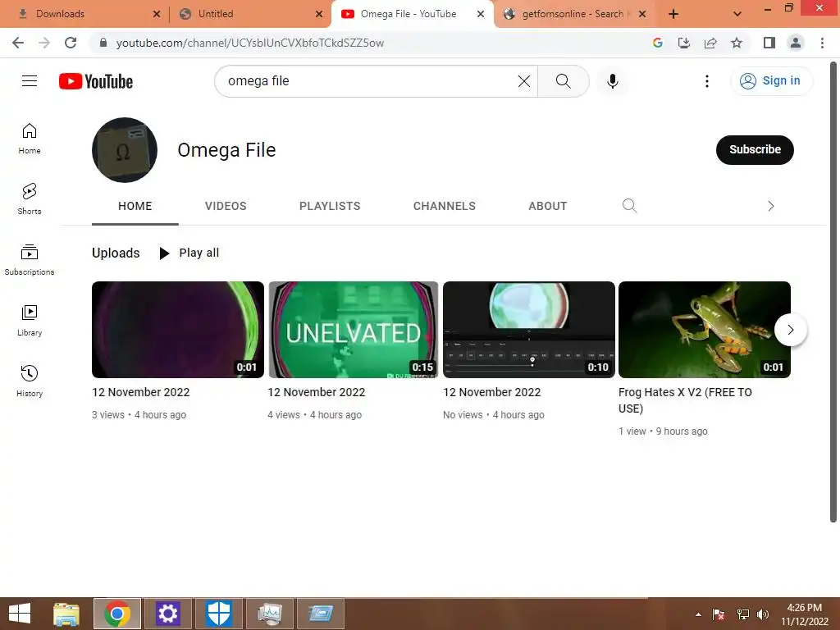Open the 0:10 editor video thumbnail

pos(529,330)
